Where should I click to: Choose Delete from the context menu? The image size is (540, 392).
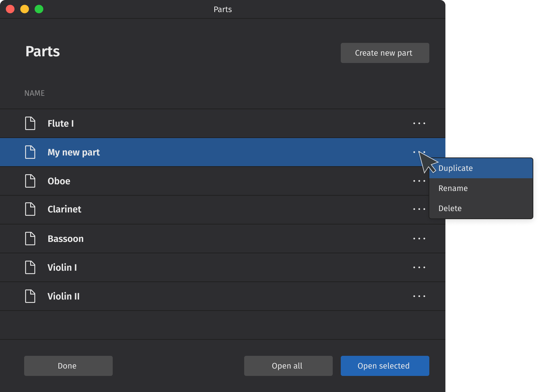point(450,208)
